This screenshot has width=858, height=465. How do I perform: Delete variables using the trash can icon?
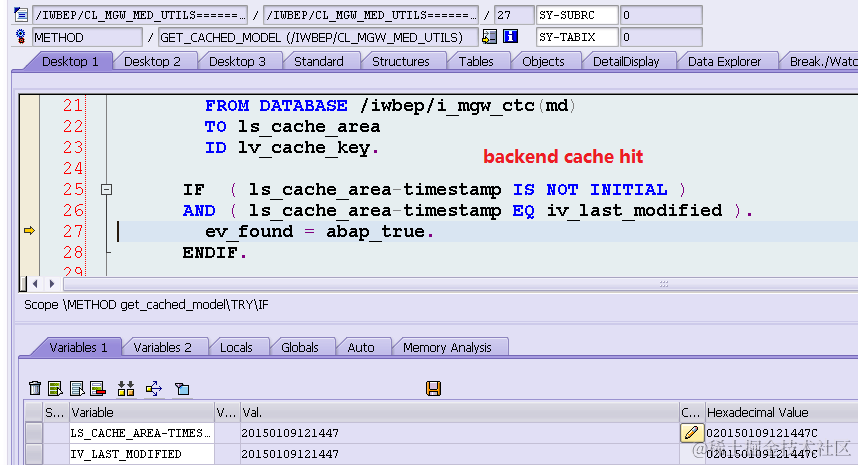35,388
